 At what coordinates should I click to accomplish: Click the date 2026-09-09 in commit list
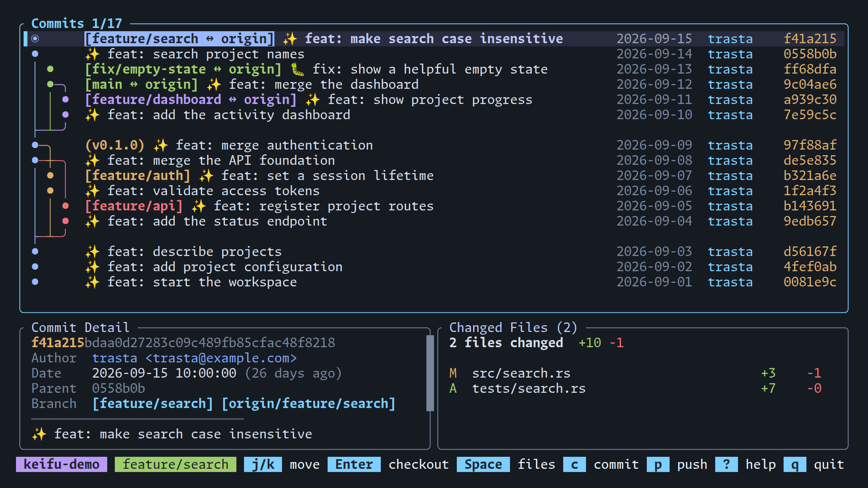[654, 145]
